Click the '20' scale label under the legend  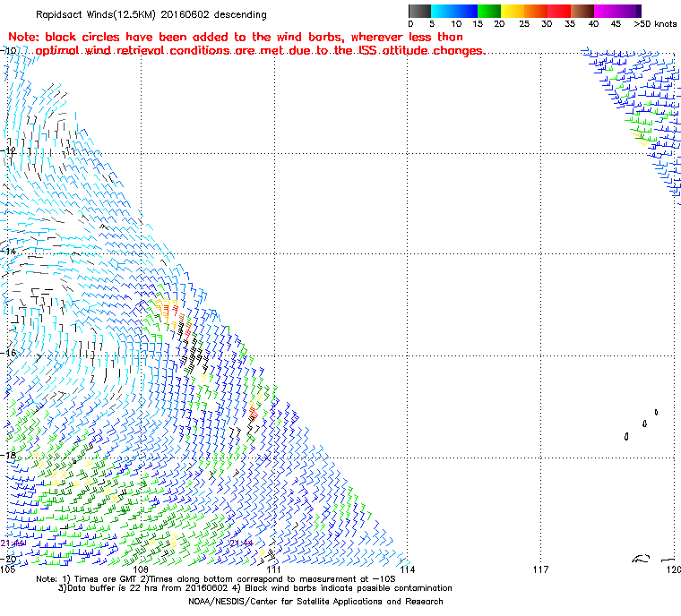point(499,24)
